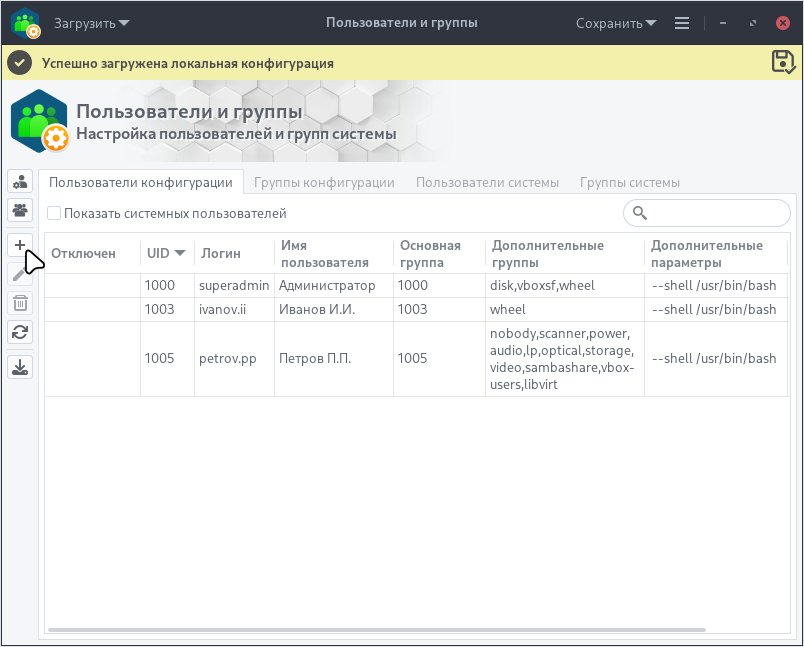Open the edit user tool (pencil icon)

(x=19, y=272)
